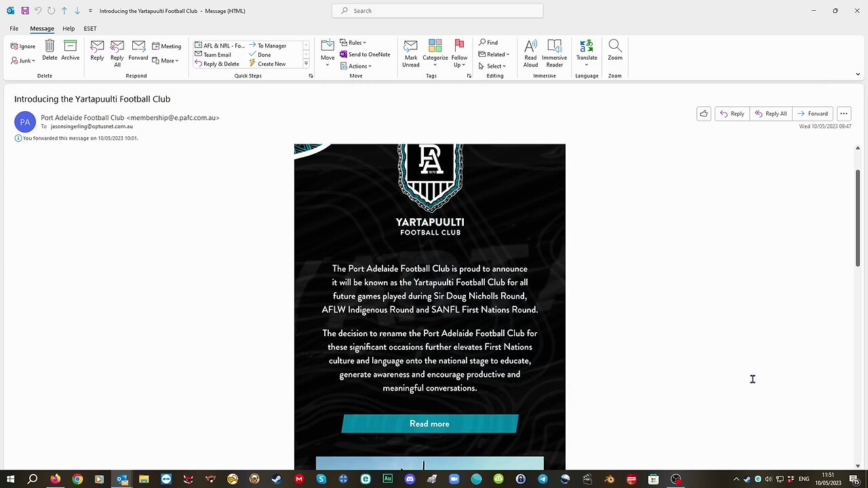This screenshot has height=488, width=868.
Task: Expand the More respond options
Action: click(x=165, y=60)
